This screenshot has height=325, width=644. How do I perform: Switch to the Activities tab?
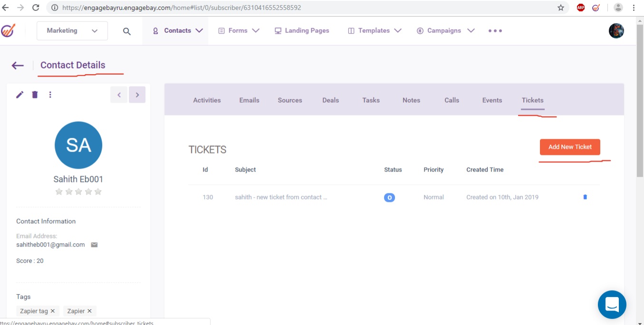tap(207, 100)
